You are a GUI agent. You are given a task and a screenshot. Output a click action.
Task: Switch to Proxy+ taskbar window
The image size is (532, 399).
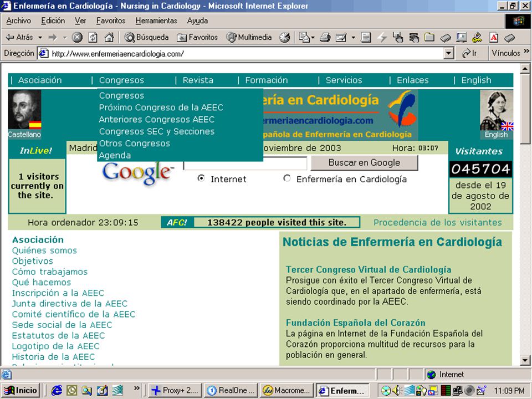pos(175,391)
